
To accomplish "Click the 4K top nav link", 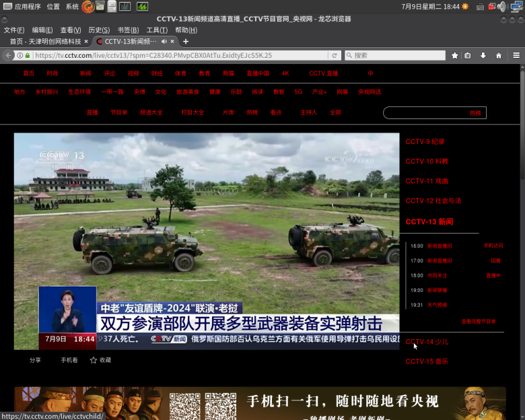I will pos(285,73).
